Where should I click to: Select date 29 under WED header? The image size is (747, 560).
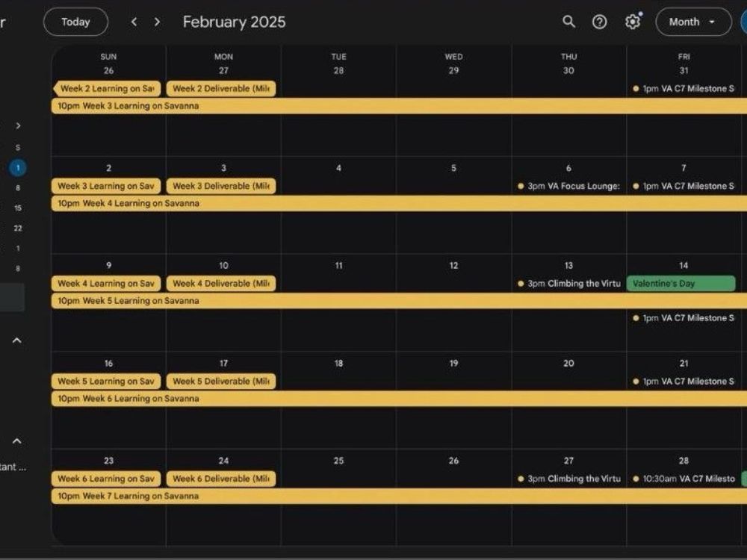[x=453, y=70]
